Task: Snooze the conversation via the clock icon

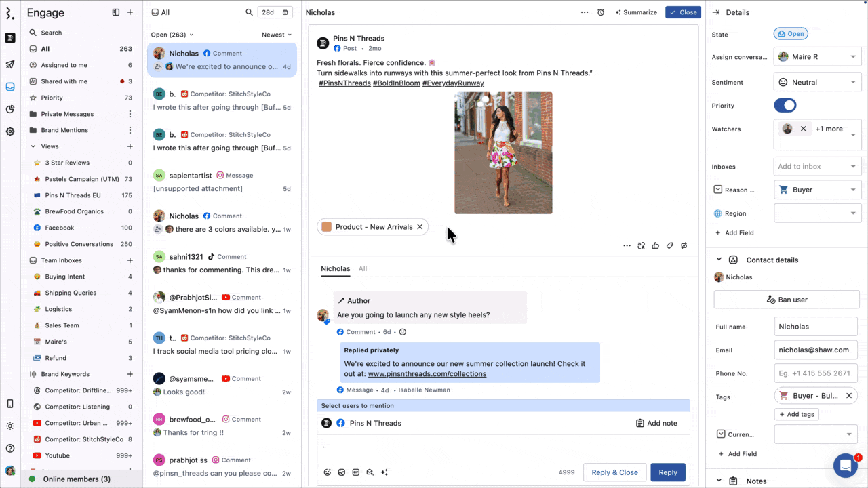Action: pos(600,12)
